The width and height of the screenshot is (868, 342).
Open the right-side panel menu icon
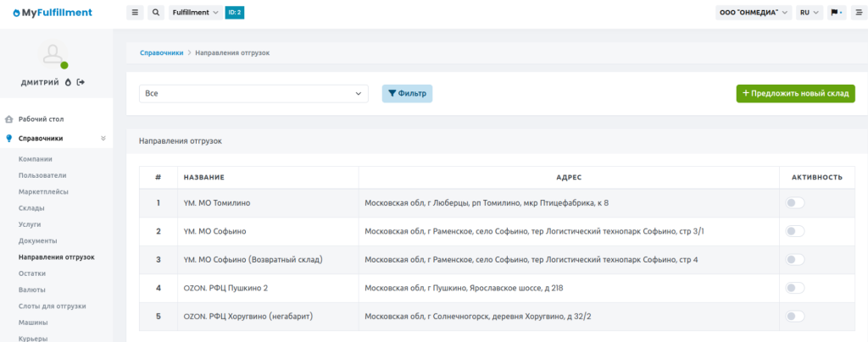pyautogui.click(x=858, y=13)
